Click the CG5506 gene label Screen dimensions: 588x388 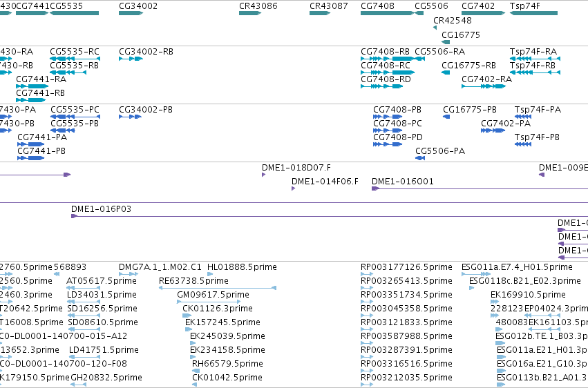(431, 6)
